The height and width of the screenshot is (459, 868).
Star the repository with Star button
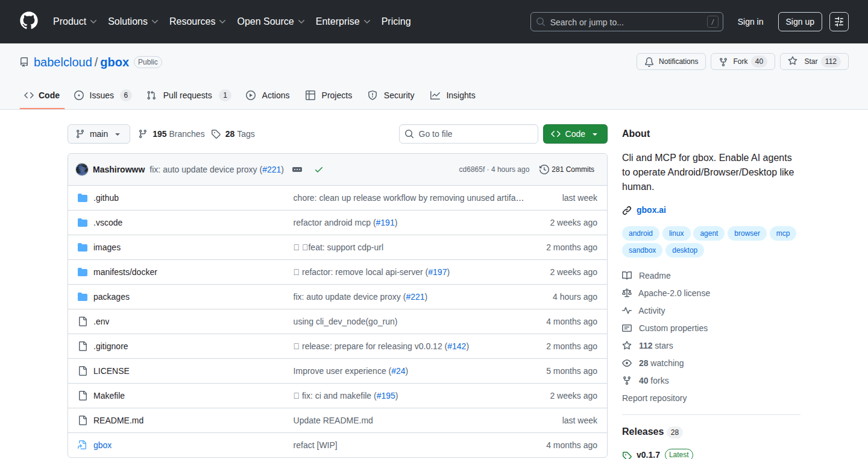[x=814, y=62]
